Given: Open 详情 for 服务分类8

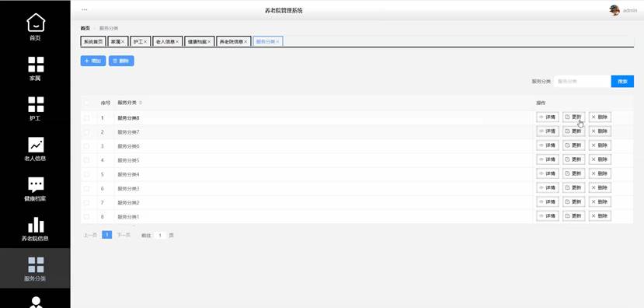Looking at the screenshot, I should 548,117.
